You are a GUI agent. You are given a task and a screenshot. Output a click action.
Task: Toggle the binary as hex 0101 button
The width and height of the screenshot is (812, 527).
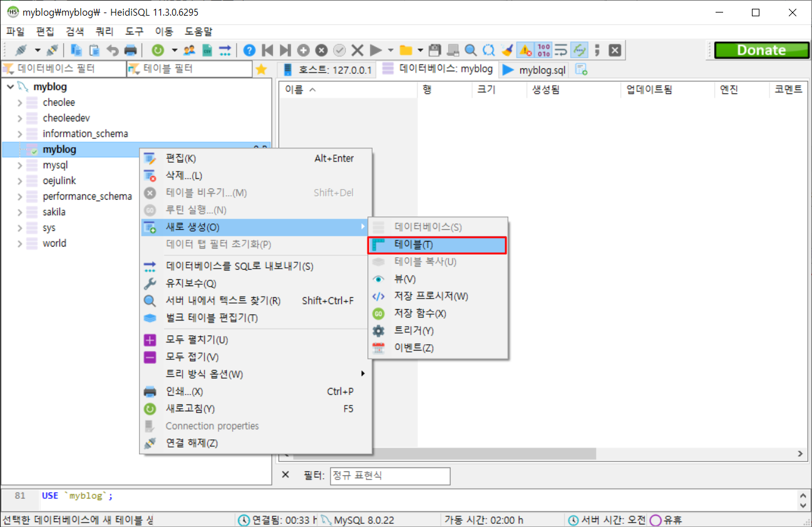pyautogui.click(x=543, y=50)
